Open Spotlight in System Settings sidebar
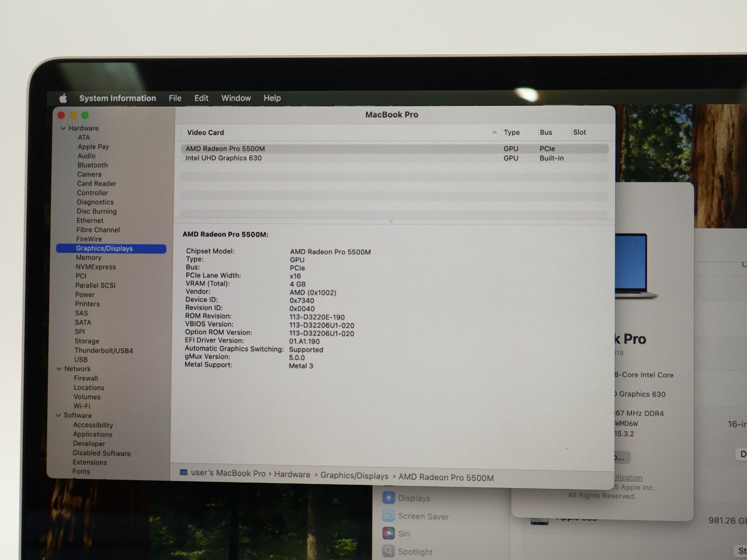Screen dimensions: 747x560 [408, 552]
